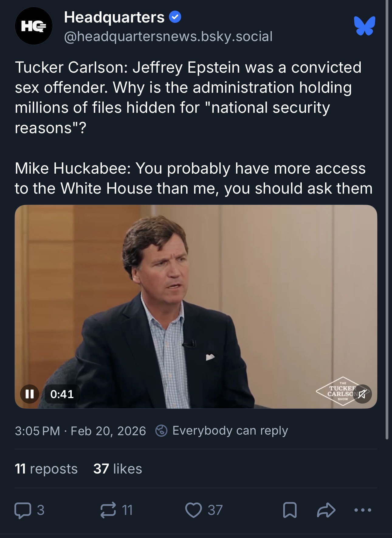Screen dimensions: 392x538
Task: Open the Headquarters HQ profile avatar
Action: (33, 26)
